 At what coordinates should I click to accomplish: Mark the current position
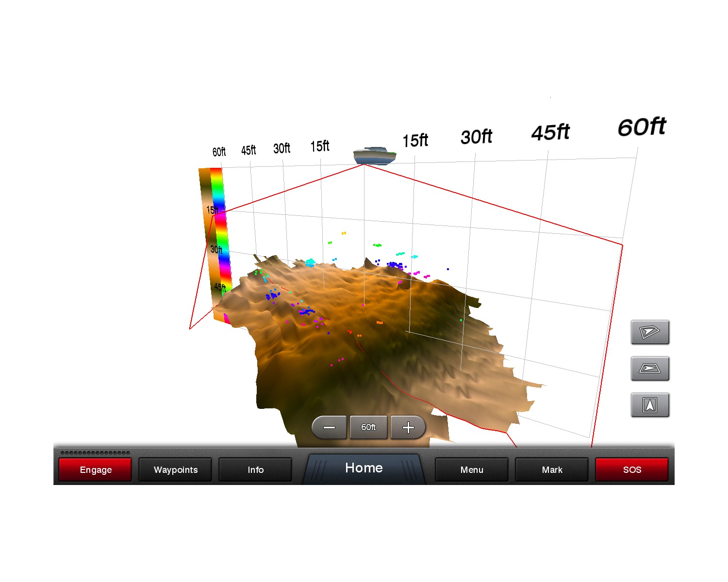(552, 469)
